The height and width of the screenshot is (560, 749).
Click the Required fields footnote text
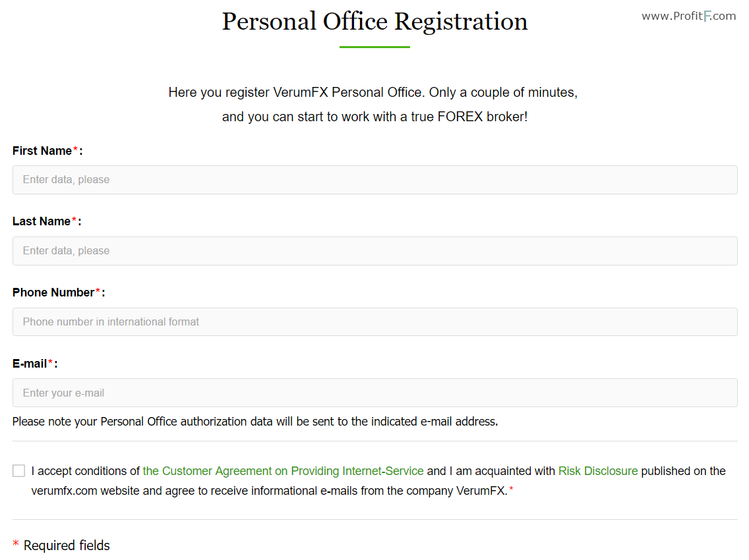(67, 546)
